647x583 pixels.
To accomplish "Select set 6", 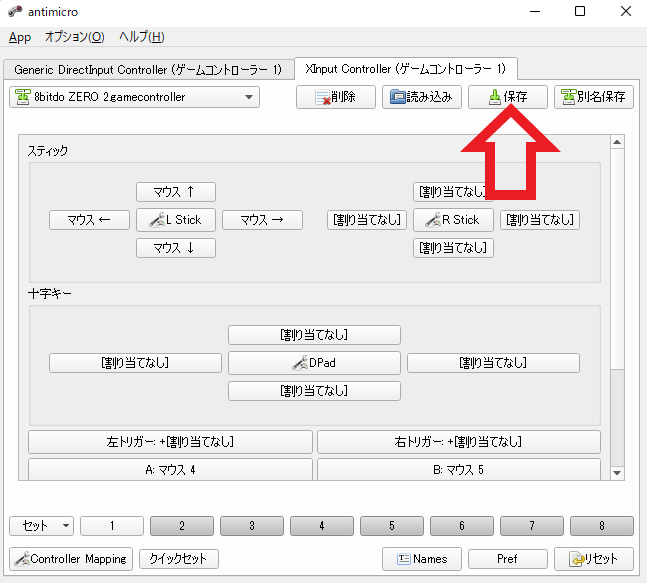I will point(462,526).
